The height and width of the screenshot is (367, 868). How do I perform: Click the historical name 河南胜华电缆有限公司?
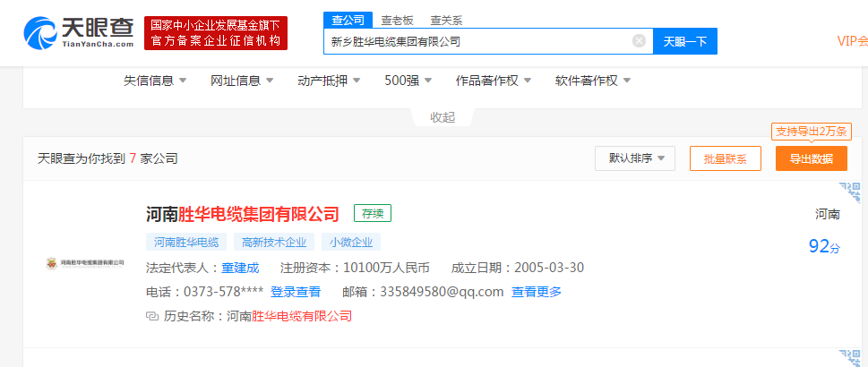(289, 317)
